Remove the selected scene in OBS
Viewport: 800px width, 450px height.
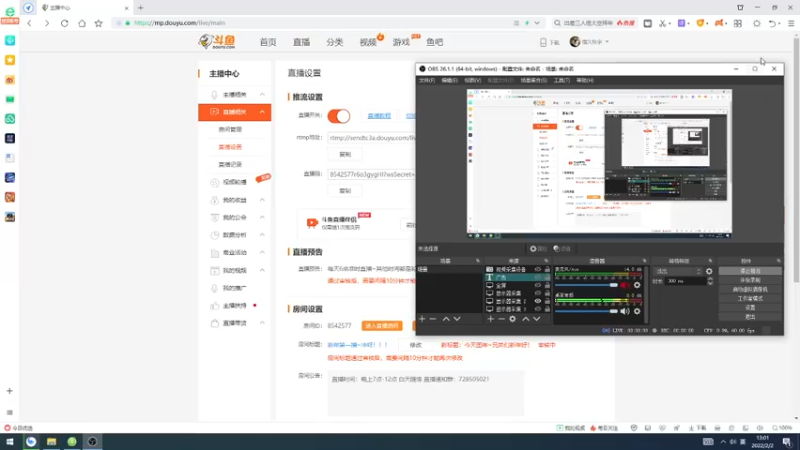(x=433, y=319)
